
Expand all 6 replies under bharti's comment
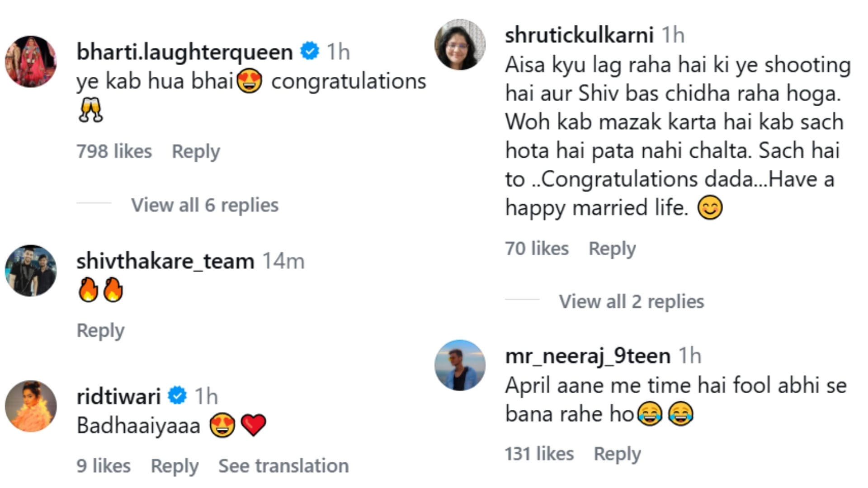[205, 205]
